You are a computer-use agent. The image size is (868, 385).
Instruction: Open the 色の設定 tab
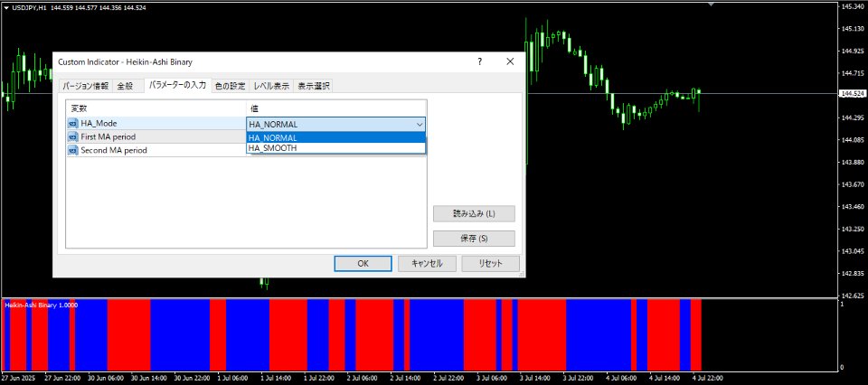[x=230, y=86]
